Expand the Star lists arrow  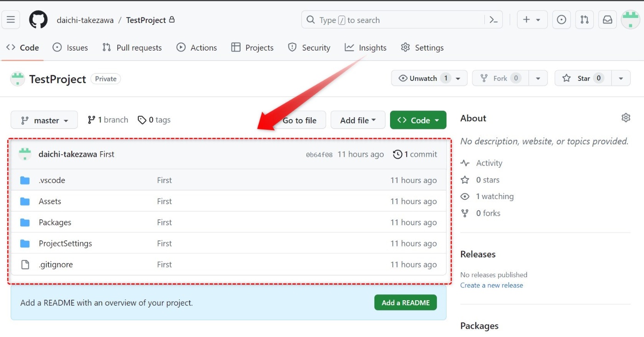[x=621, y=78]
